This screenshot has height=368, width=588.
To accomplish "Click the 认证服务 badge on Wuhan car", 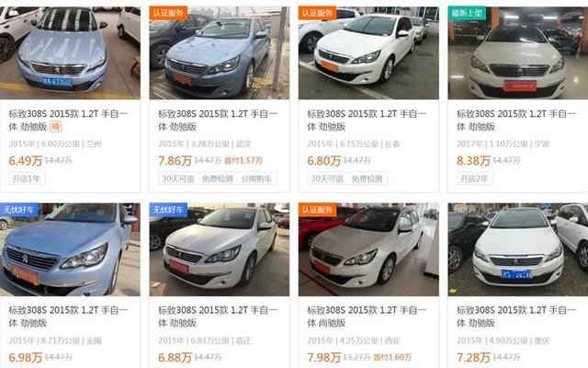I will click(168, 13).
